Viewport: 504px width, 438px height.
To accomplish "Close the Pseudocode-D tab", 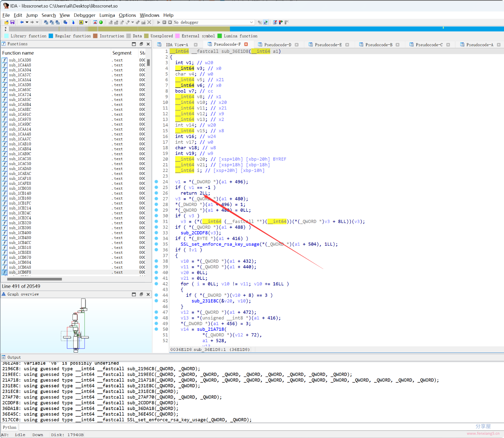I will click(x=296, y=45).
